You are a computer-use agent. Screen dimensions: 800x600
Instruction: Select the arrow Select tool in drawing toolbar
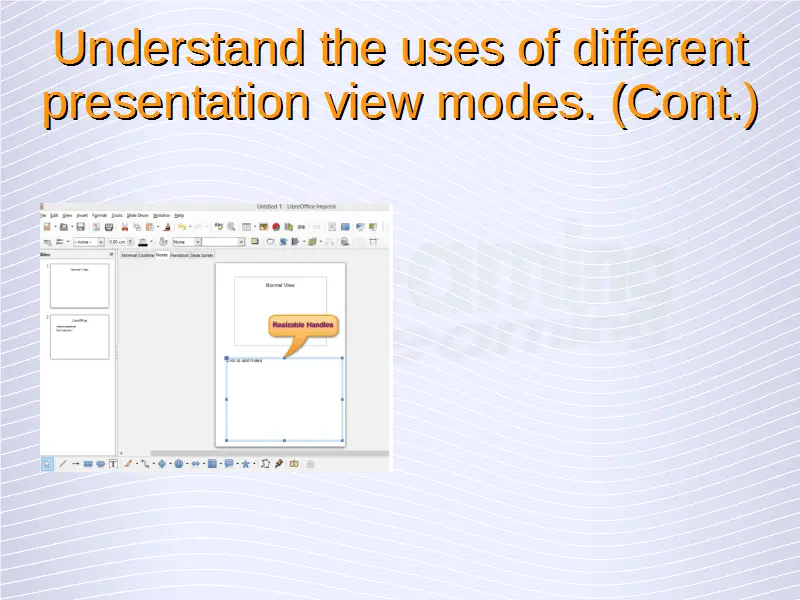point(47,464)
